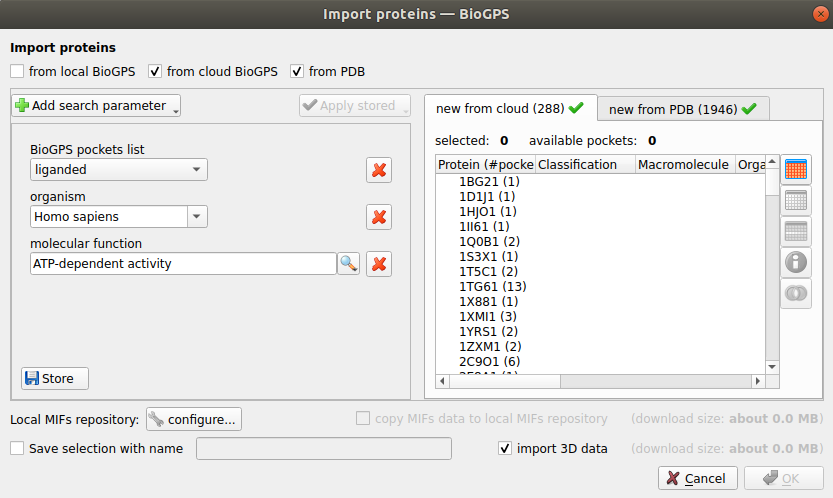The image size is (833, 498).
Task: Select protein row 1TG61 (13)
Action: (x=492, y=286)
